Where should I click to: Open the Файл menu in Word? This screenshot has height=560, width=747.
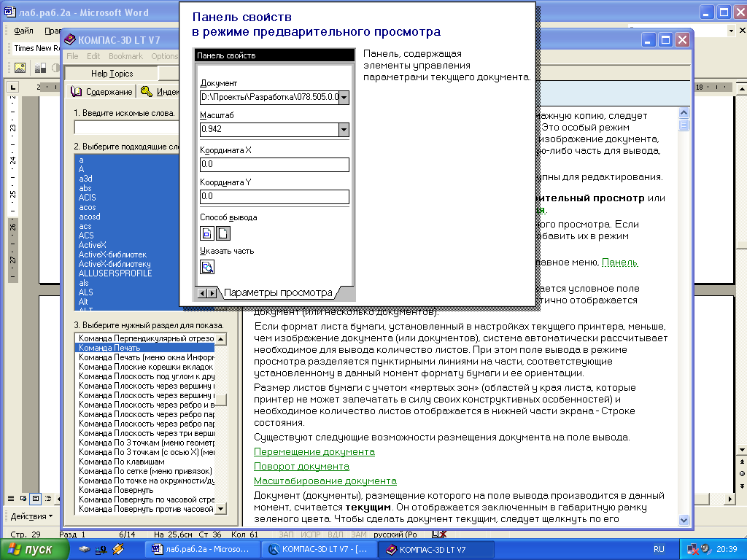(23, 31)
